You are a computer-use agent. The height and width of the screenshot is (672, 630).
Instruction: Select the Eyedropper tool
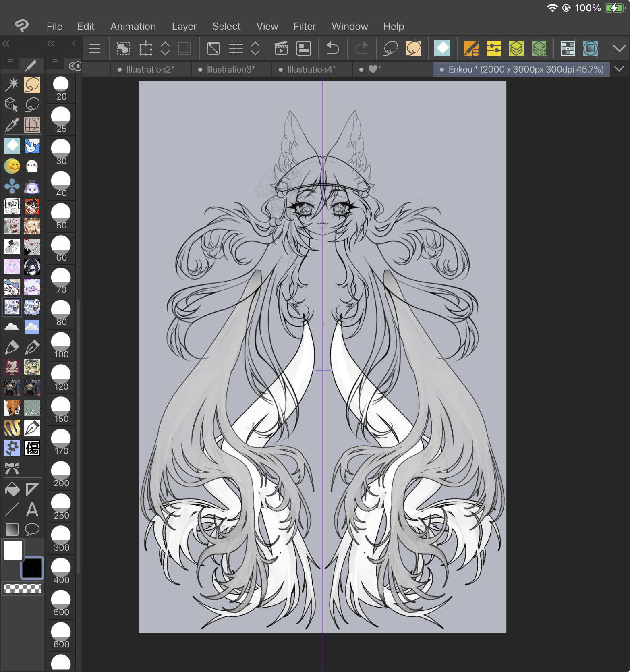tap(12, 125)
